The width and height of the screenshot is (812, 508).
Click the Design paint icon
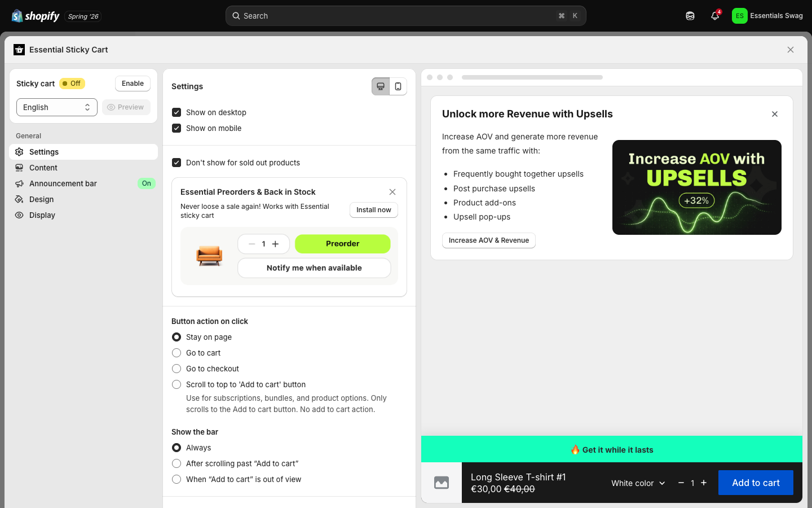pos(19,199)
